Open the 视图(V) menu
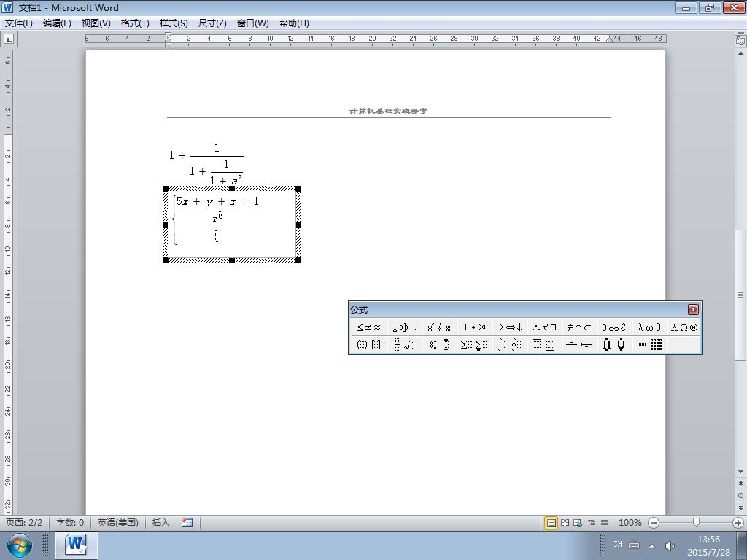Viewport: 747px width, 560px height. 96,23
